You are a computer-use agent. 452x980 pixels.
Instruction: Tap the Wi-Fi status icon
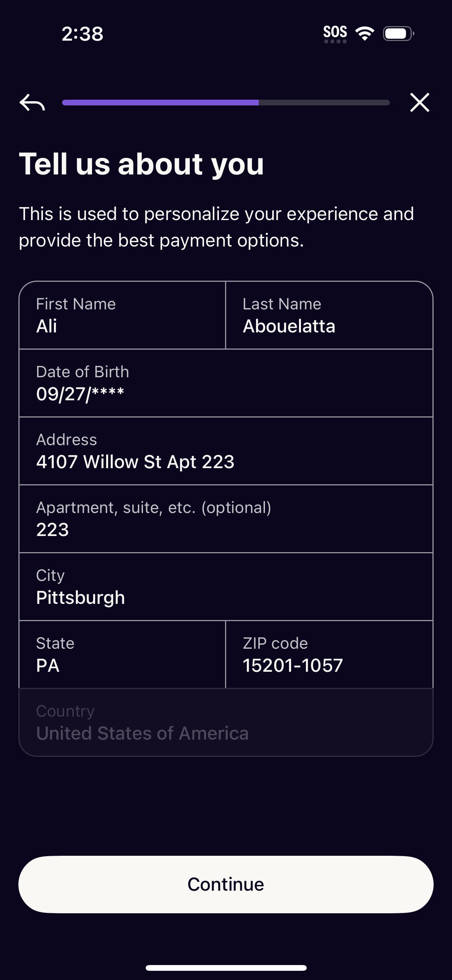pos(365,33)
